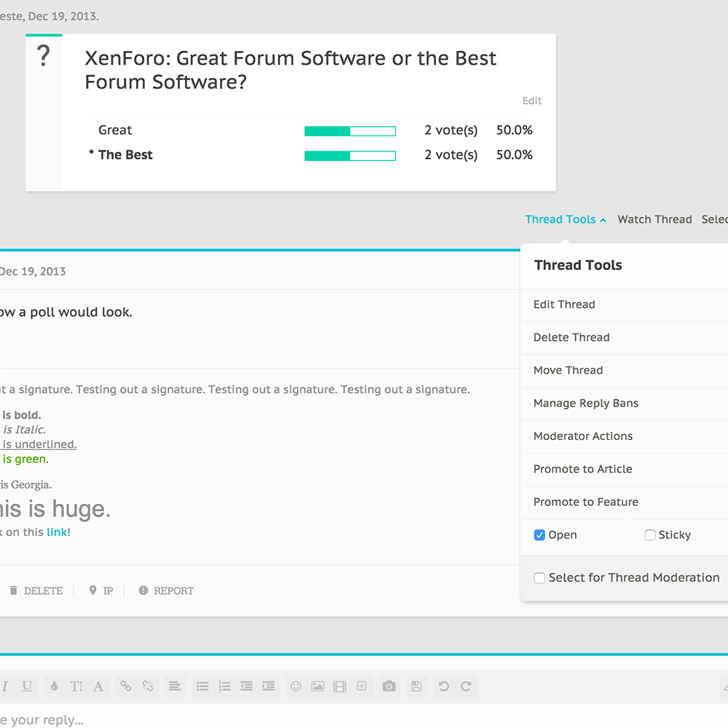The width and height of the screenshot is (728, 728).
Task: Toggle italic formatting in reply editor
Action: point(4,687)
